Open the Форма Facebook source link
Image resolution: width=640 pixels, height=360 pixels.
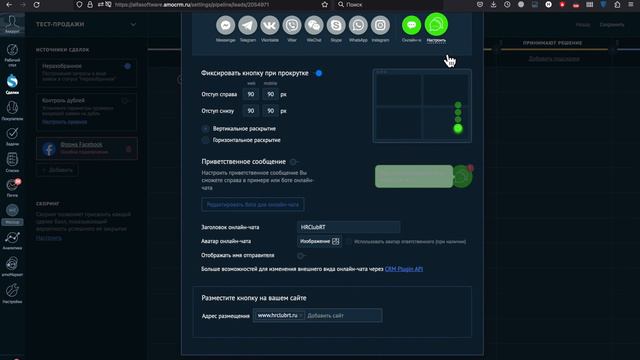click(81, 144)
